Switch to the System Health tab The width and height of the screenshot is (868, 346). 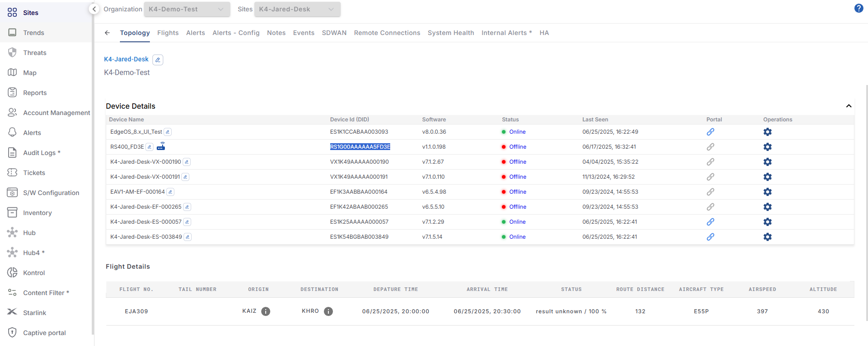tap(451, 33)
